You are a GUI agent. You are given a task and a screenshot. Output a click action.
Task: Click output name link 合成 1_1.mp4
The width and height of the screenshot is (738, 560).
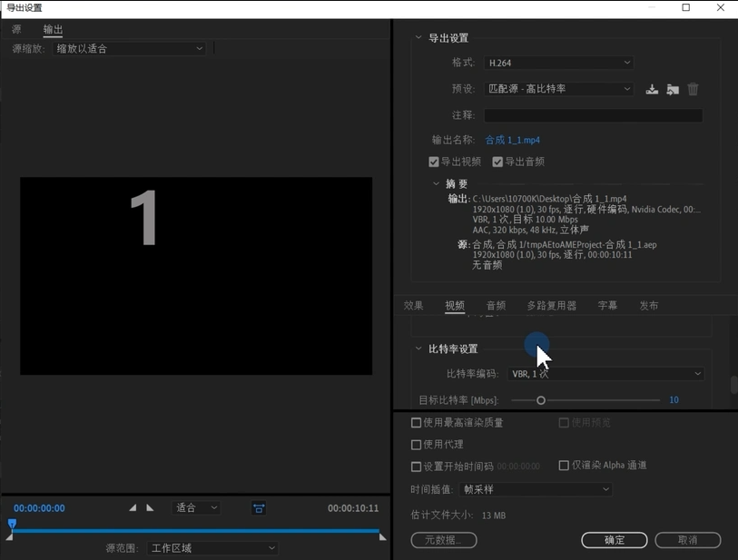pos(513,140)
